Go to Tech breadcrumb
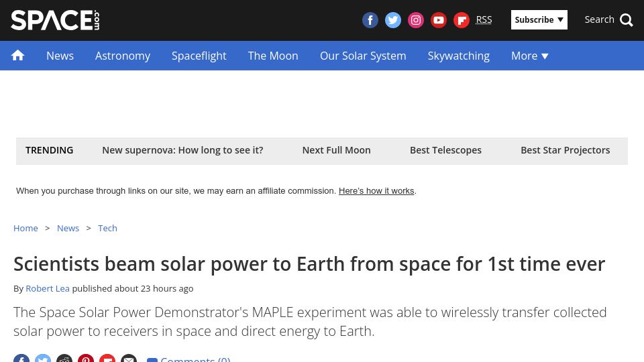Viewport: 644px width, 362px height. click(x=107, y=228)
